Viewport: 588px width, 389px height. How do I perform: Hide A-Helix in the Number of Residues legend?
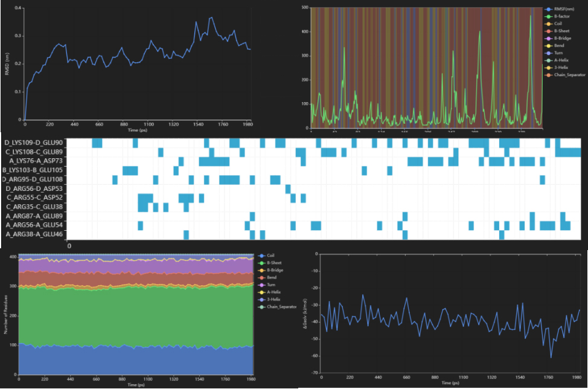pyautogui.click(x=270, y=292)
